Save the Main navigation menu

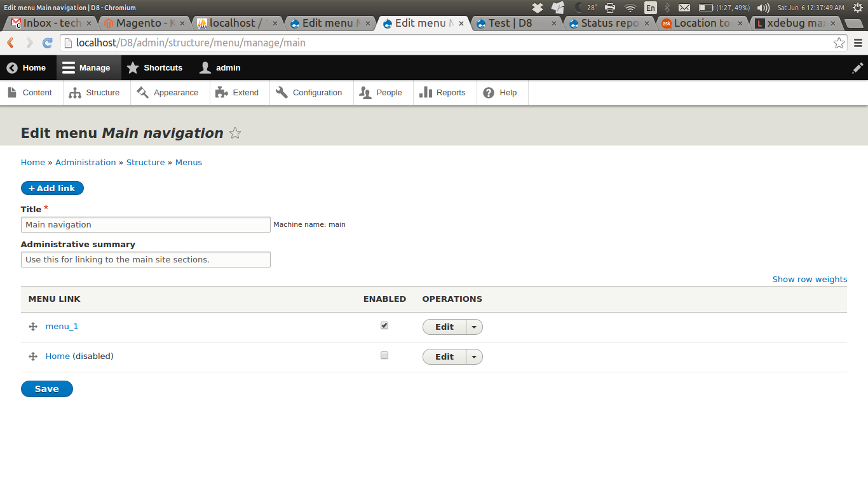46,388
